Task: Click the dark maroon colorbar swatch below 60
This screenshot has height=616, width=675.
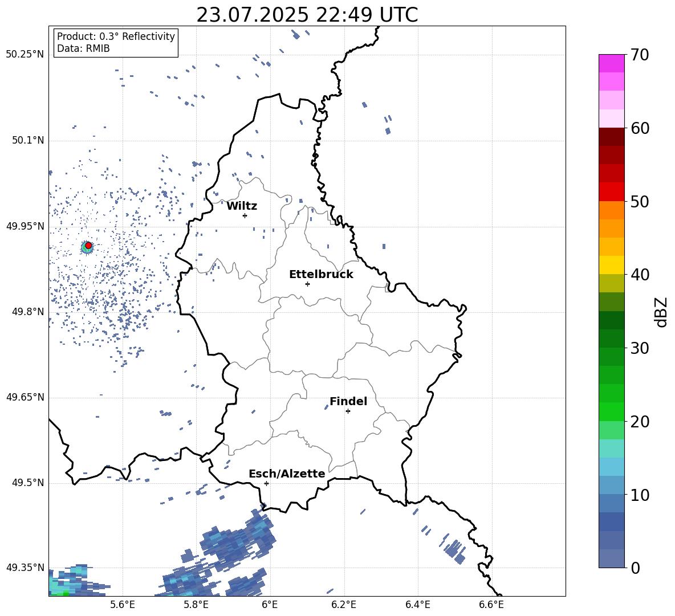Action: [611, 137]
